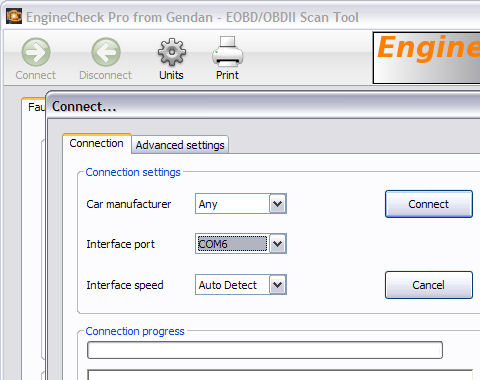Click the Car manufacturer label
Image resolution: width=480 pixels, height=380 pixels.
click(129, 204)
